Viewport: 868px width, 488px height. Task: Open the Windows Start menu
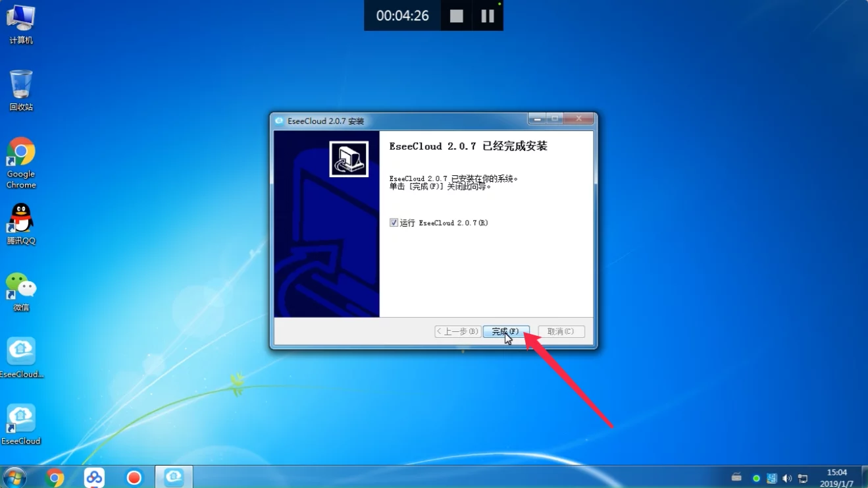click(14, 477)
